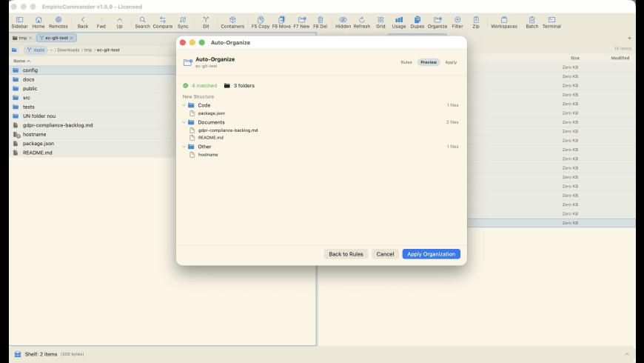Open disk Usage chart

[399, 23]
